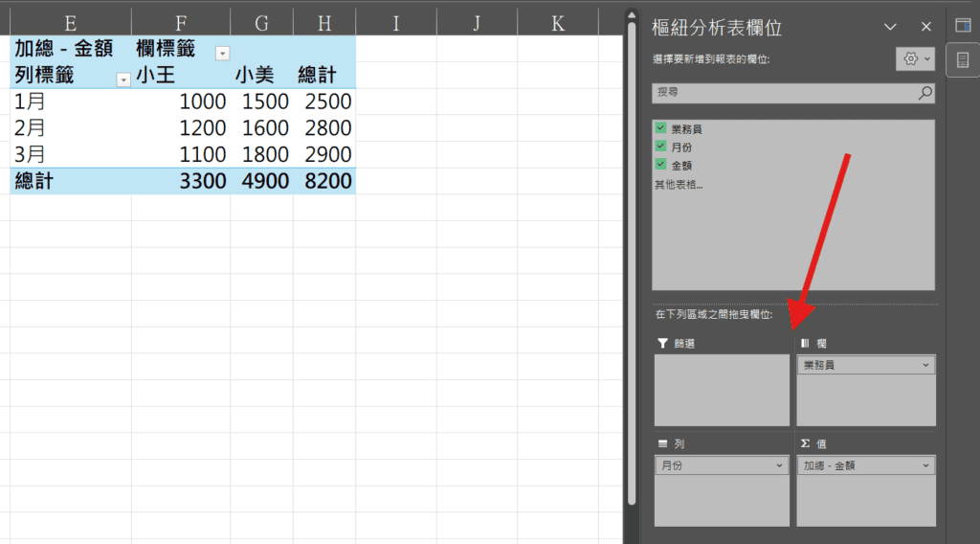Select the PivotTable fields sidebar icon
Image resolution: width=980 pixels, height=544 pixels.
(x=963, y=60)
